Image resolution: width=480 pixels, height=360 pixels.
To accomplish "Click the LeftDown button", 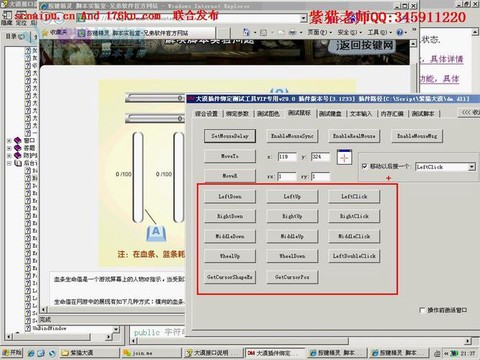I will pos(230,197).
